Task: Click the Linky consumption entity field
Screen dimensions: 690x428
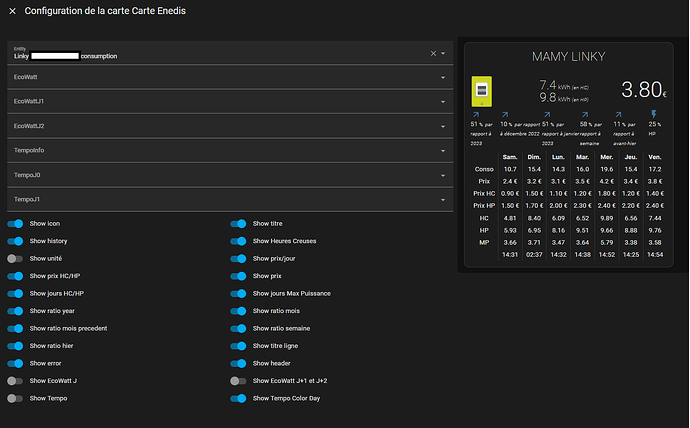Action: point(230,53)
